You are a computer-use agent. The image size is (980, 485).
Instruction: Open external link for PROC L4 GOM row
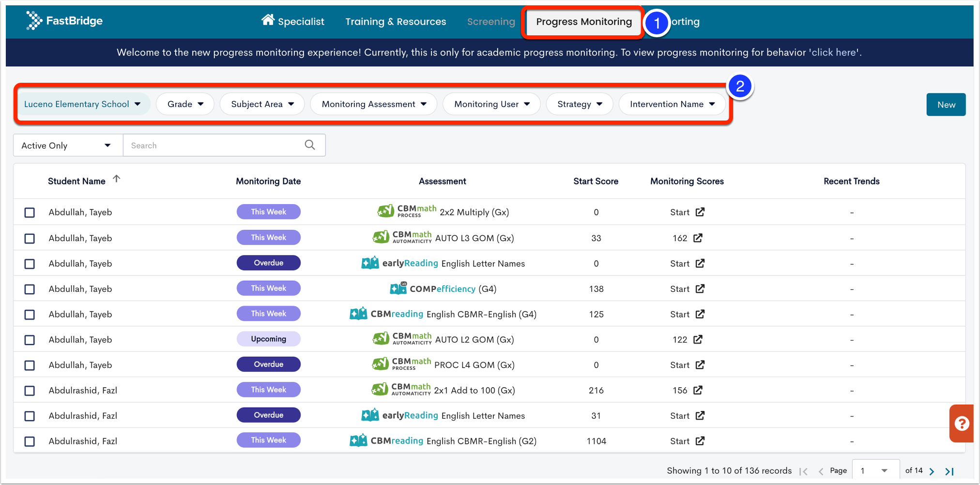[x=700, y=364]
